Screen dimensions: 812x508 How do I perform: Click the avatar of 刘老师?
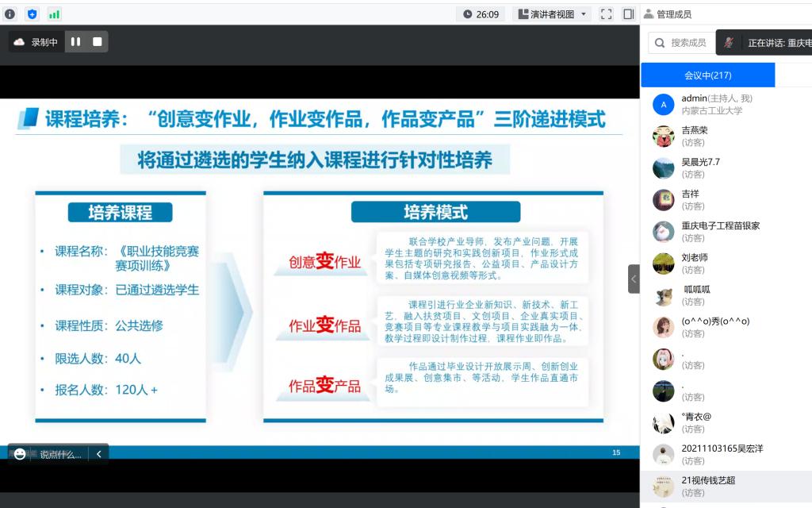coord(663,264)
